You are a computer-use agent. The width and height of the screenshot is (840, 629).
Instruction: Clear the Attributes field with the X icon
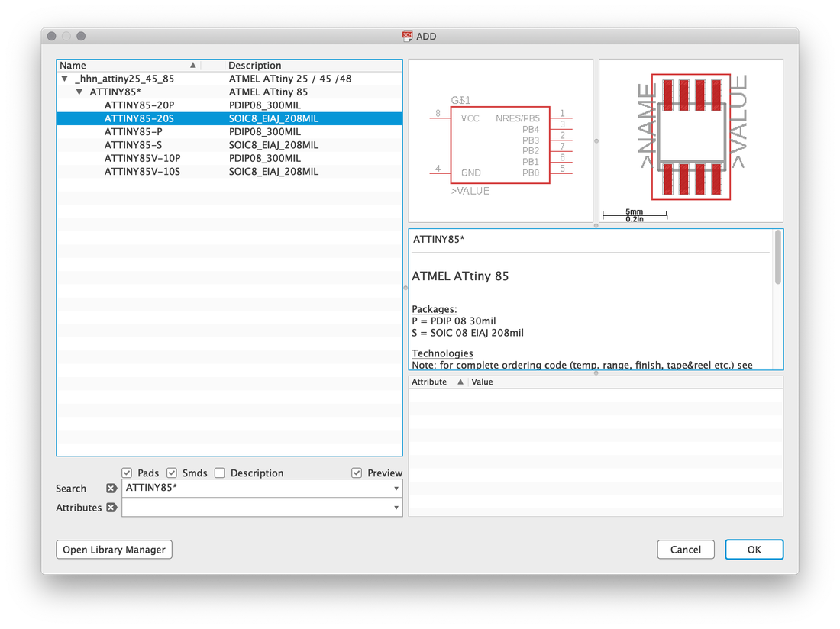coord(111,508)
